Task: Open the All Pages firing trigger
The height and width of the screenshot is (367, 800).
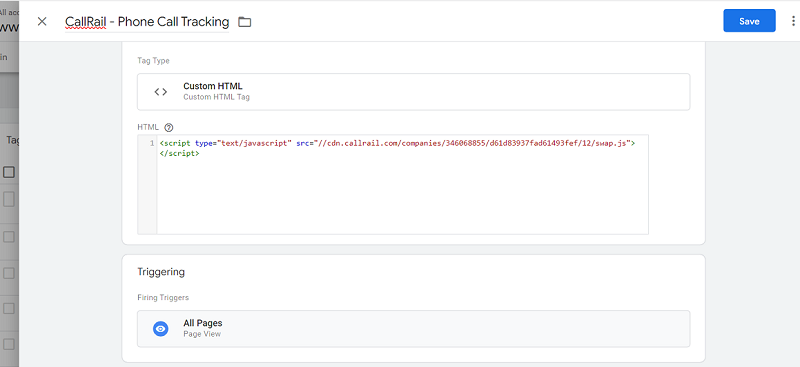Action: [413, 329]
